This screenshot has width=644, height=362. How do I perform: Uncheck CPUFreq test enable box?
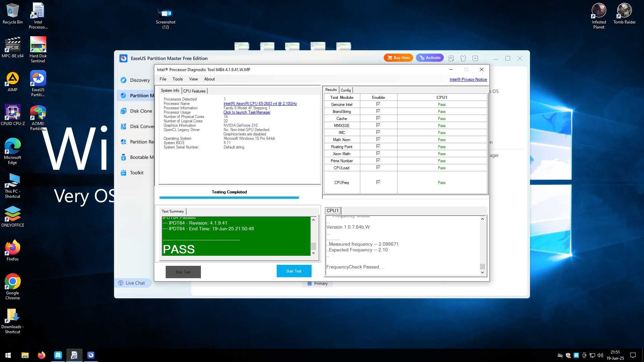pyautogui.click(x=378, y=182)
